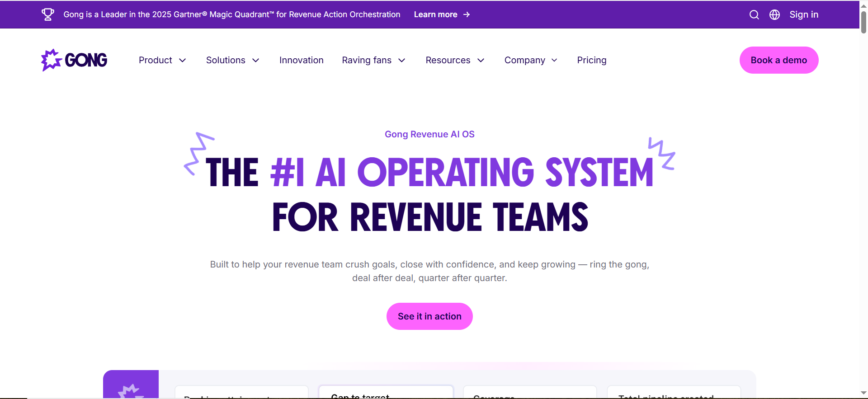The height and width of the screenshot is (399, 868).
Task: Open search using the magnifier icon
Action: point(754,14)
